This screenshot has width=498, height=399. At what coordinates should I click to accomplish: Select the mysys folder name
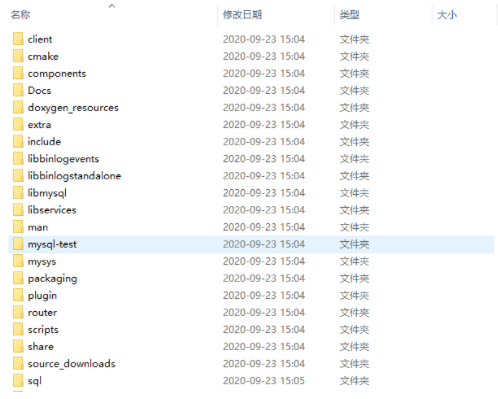[42, 262]
